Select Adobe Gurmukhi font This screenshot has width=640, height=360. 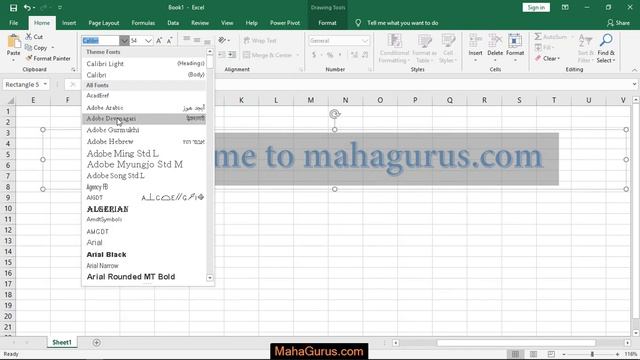(x=145, y=130)
